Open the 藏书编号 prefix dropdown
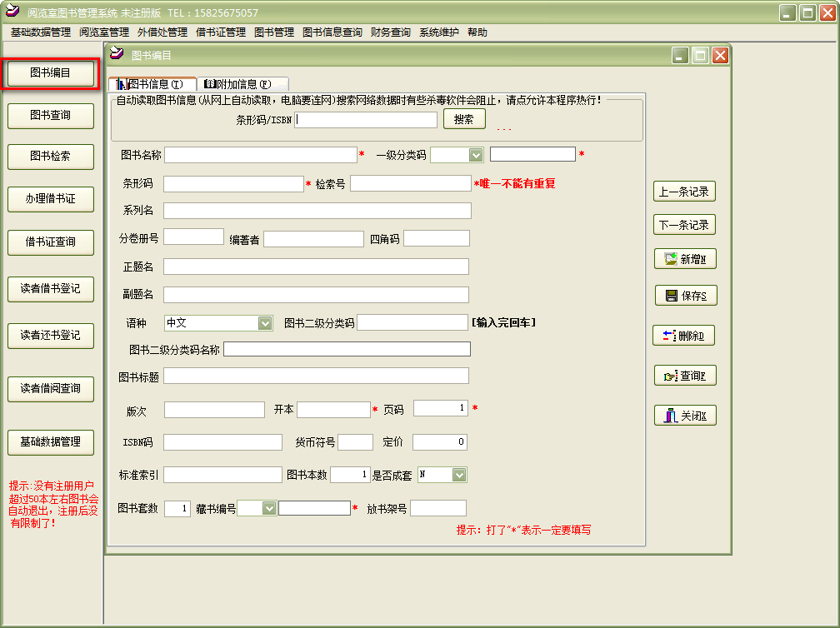 point(269,508)
